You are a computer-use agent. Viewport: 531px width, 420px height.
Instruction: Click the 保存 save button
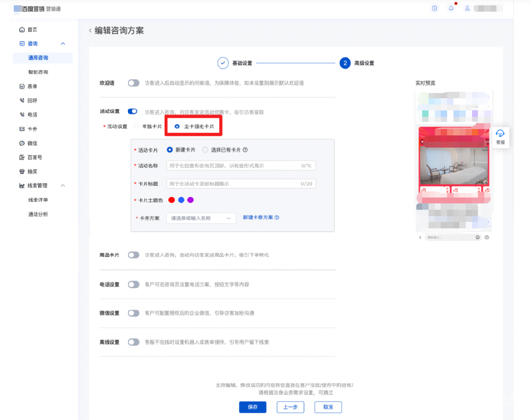coord(253,407)
